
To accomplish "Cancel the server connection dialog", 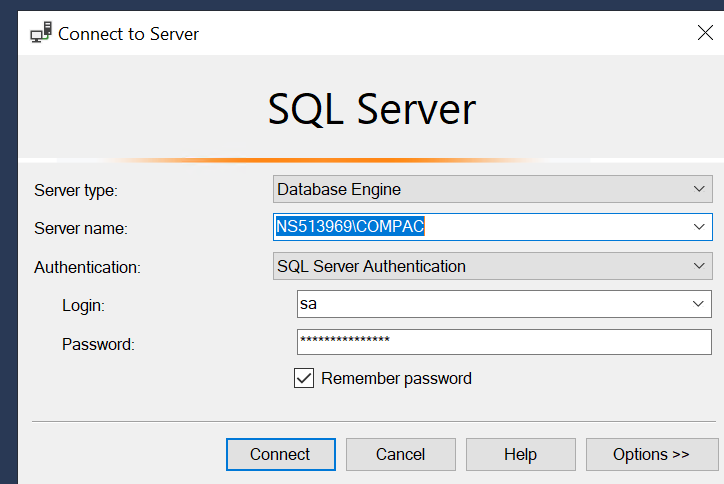I will 400,454.
